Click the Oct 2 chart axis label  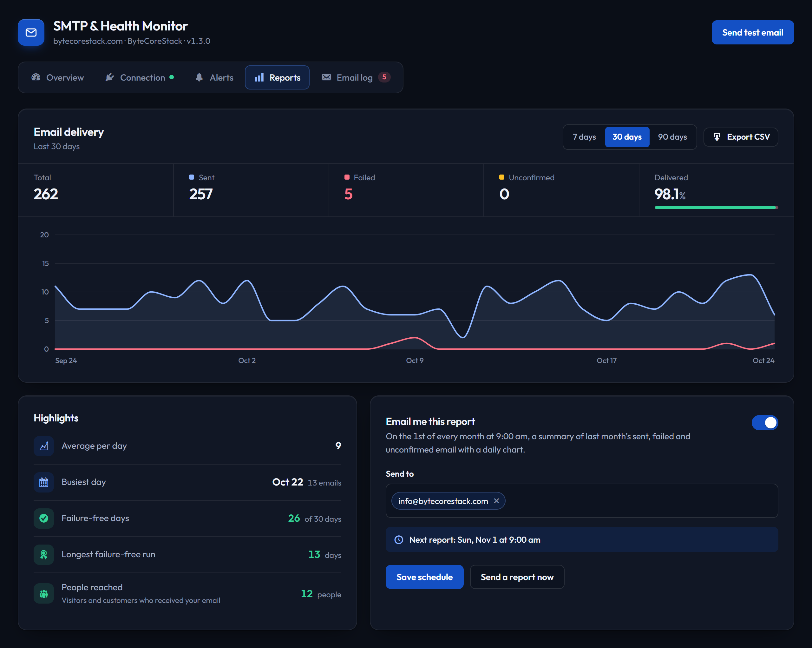[x=247, y=360]
